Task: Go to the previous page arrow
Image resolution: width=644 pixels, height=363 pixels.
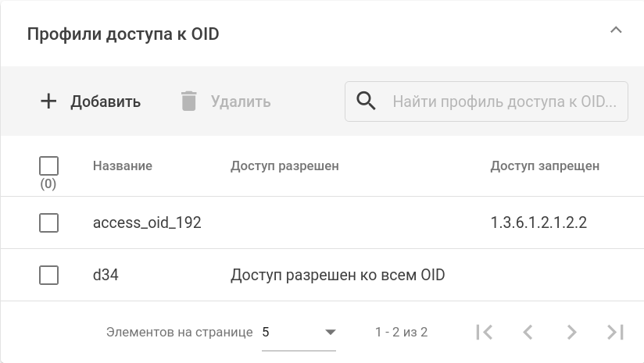Action: [528, 332]
